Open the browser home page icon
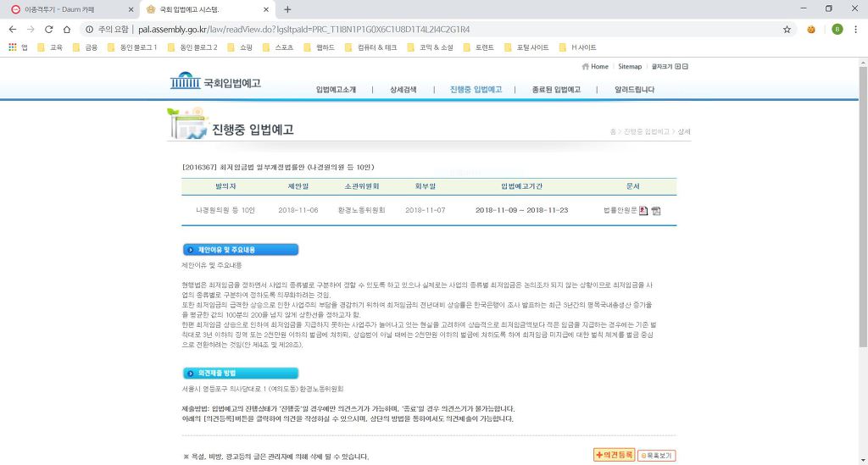Viewport: 868px width, 465px height. coord(67,30)
